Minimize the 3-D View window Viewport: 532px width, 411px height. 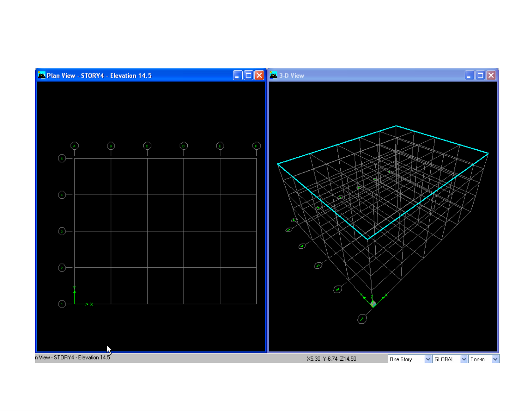[x=469, y=75]
